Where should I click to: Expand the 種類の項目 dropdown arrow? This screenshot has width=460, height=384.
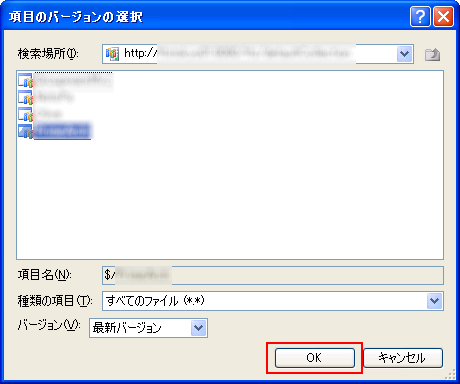point(435,301)
